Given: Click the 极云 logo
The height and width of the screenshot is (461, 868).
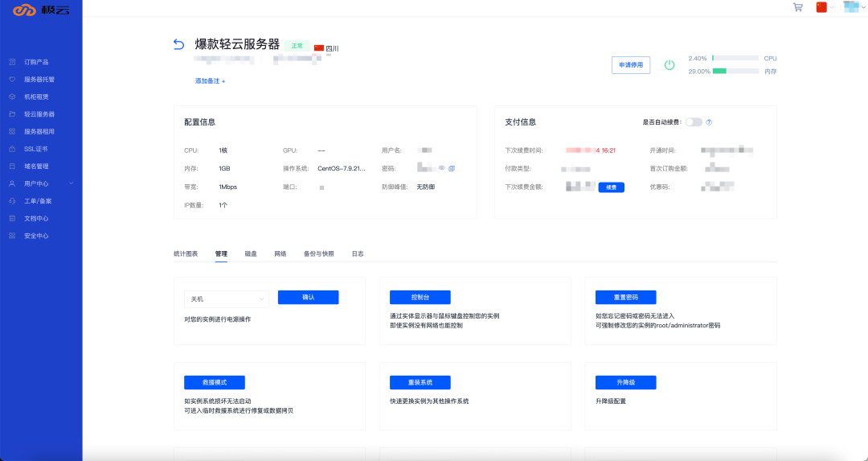Looking at the screenshot, I should tap(41, 10).
